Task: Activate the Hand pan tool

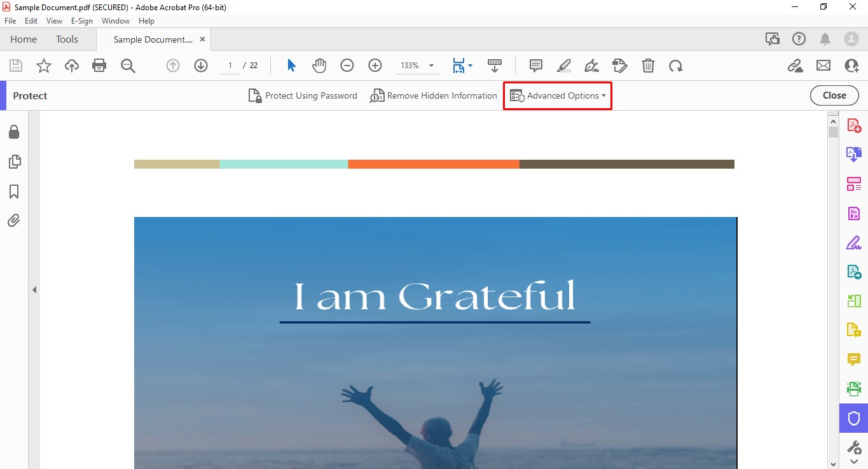Action: point(319,66)
